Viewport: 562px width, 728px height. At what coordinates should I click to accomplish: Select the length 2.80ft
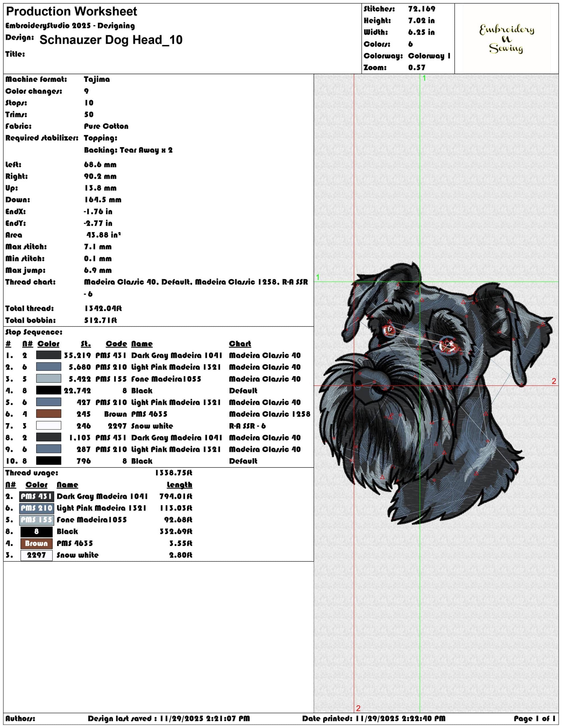180,555
